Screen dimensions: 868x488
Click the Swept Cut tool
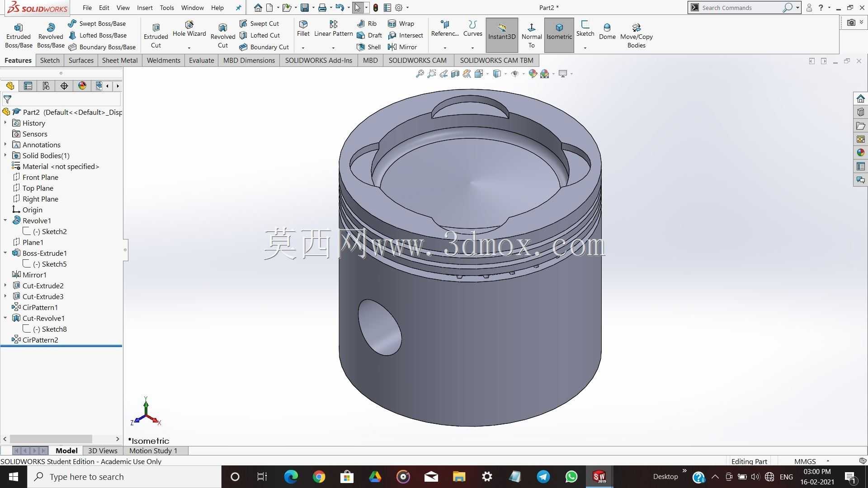point(259,23)
